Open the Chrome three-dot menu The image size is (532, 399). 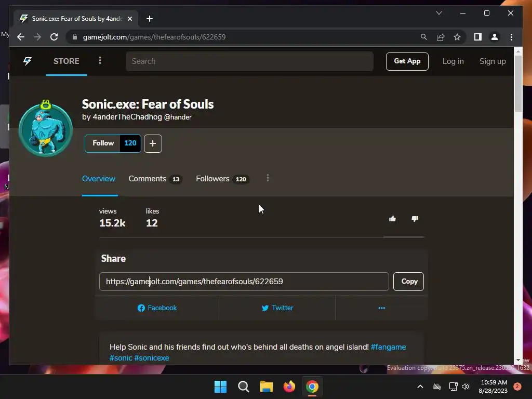click(x=511, y=37)
